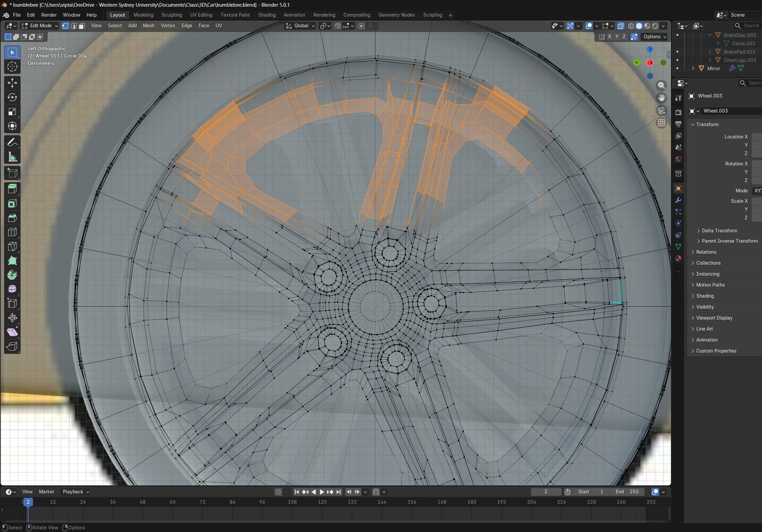Toggle mesh mirror on X axis
The height and width of the screenshot is (532, 762).
click(609, 37)
